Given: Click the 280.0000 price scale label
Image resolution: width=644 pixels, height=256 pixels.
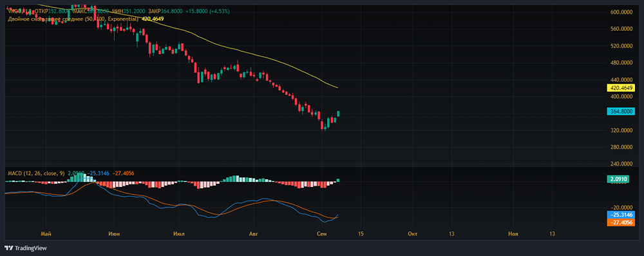Looking at the screenshot, I should (621, 147).
